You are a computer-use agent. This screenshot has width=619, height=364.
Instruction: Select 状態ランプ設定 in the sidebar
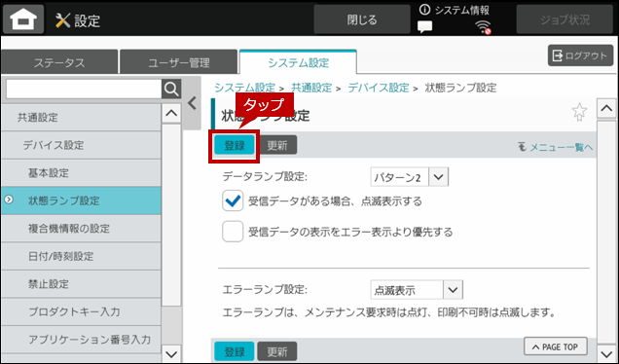pyautogui.click(x=81, y=200)
